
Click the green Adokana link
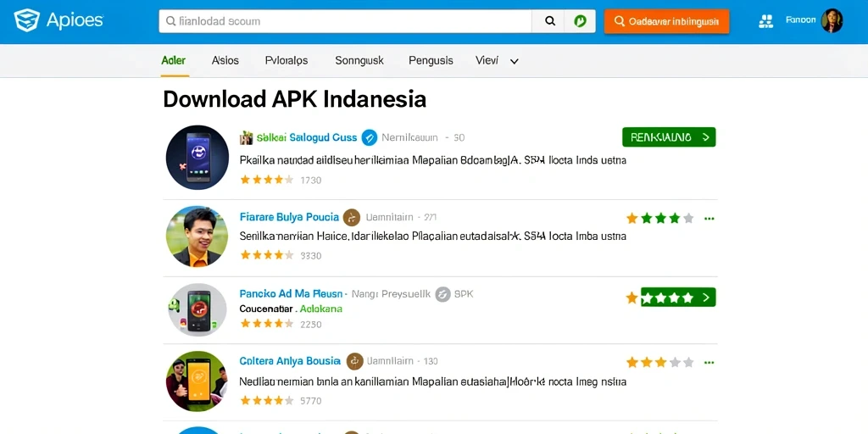(321, 309)
